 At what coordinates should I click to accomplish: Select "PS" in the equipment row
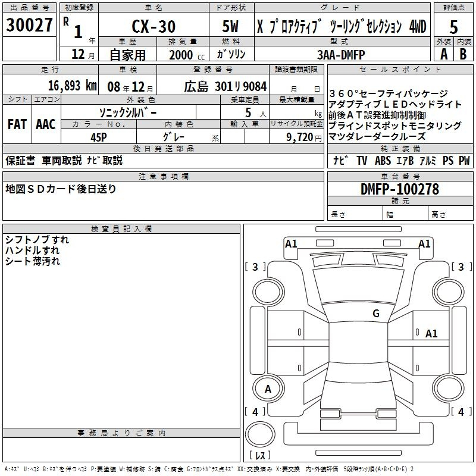[448, 161]
